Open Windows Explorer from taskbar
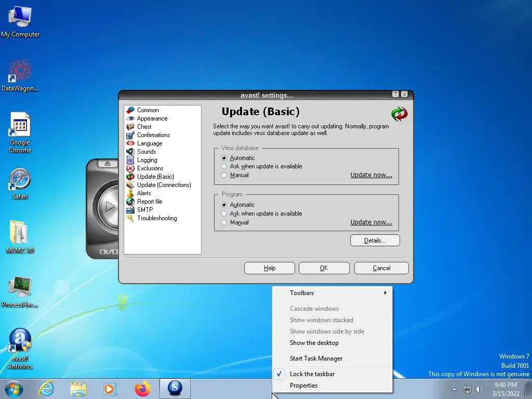The width and height of the screenshot is (532, 399). [x=78, y=389]
